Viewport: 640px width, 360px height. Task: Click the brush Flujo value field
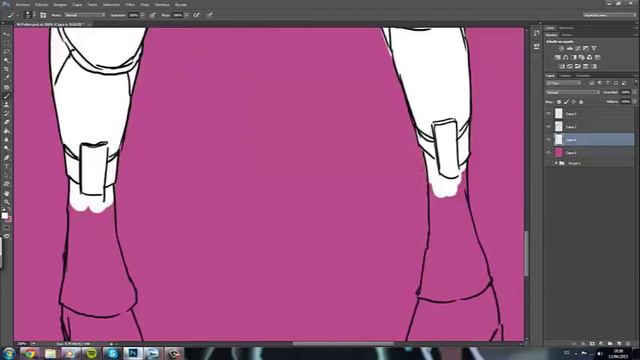[x=177, y=15]
